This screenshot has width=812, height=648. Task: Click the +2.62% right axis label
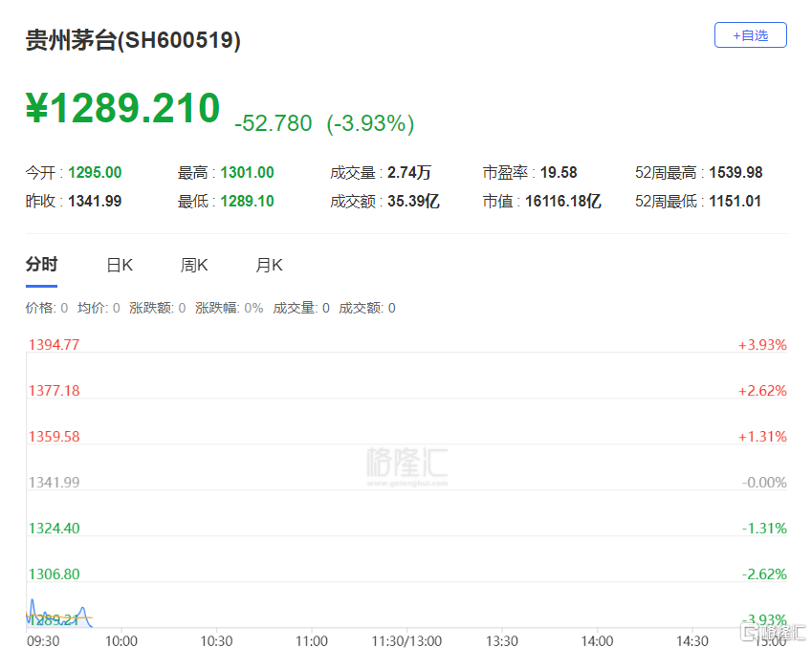(762, 391)
